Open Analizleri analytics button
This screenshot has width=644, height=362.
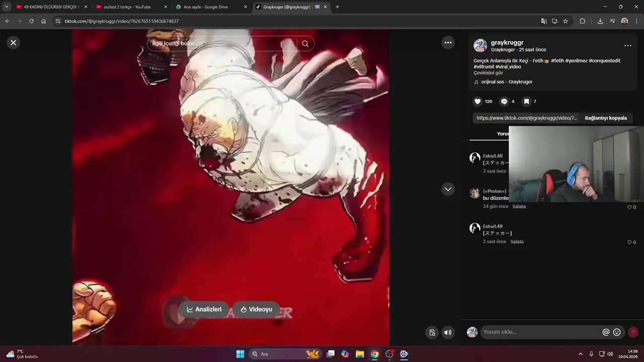pos(204,309)
